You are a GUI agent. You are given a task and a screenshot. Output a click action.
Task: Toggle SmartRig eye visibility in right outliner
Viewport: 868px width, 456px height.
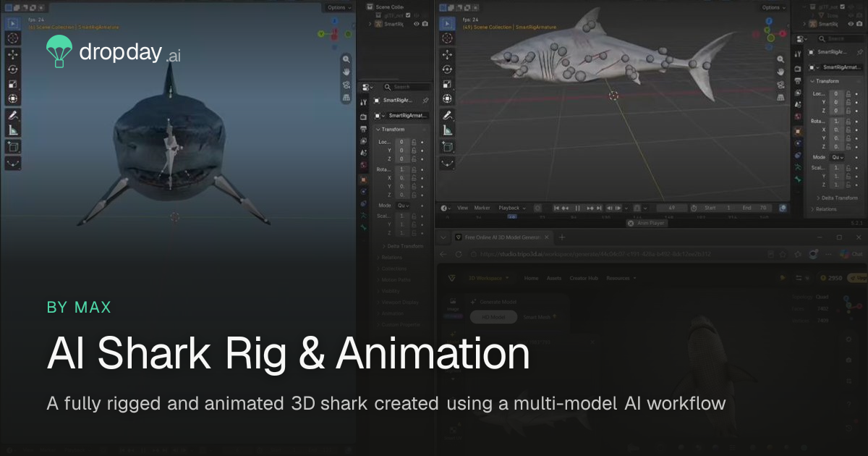tap(851, 24)
